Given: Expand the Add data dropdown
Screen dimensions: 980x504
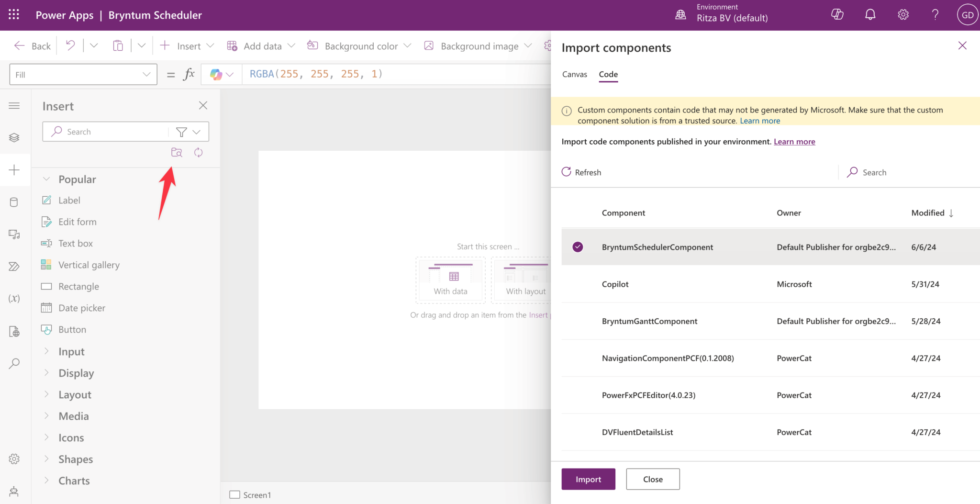Looking at the screenshot, I should coord(291,46).
